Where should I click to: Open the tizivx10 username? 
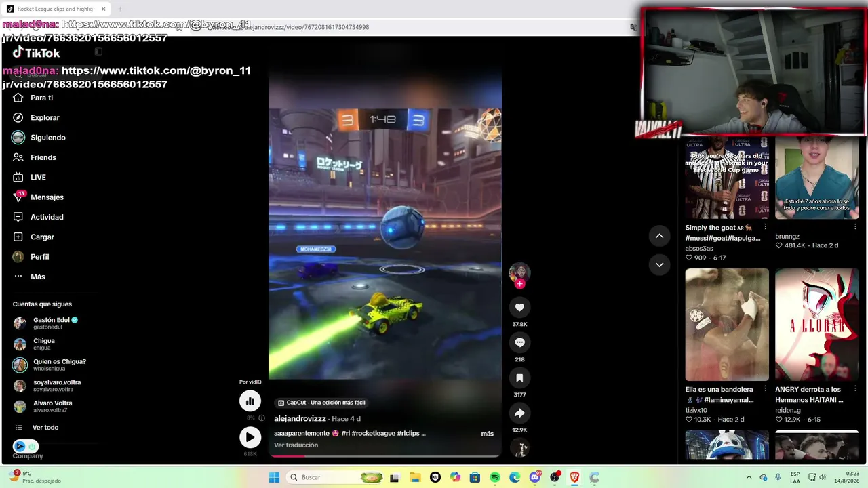point(696,410)
